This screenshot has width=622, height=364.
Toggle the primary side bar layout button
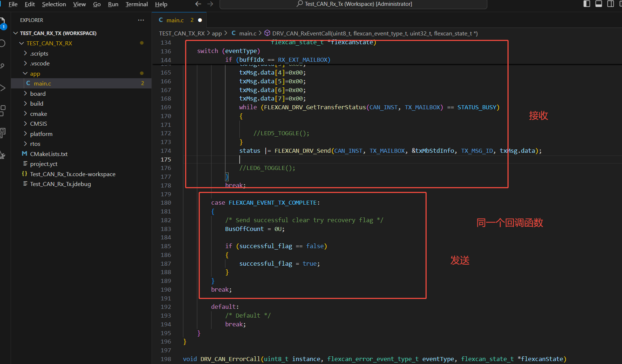pos(587,4)
